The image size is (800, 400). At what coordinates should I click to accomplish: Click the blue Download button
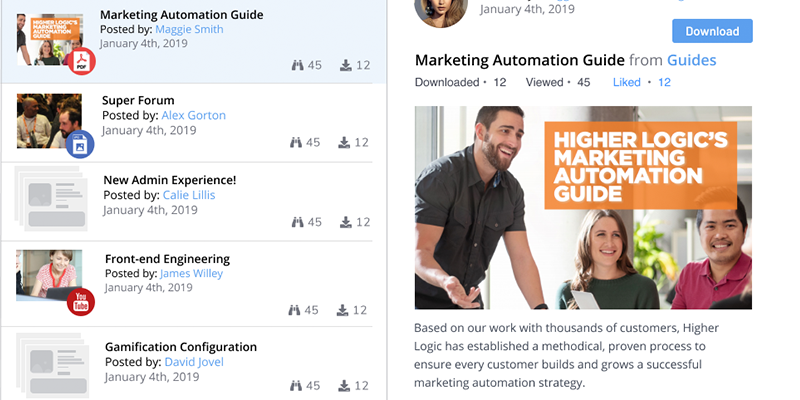[712, 31]
